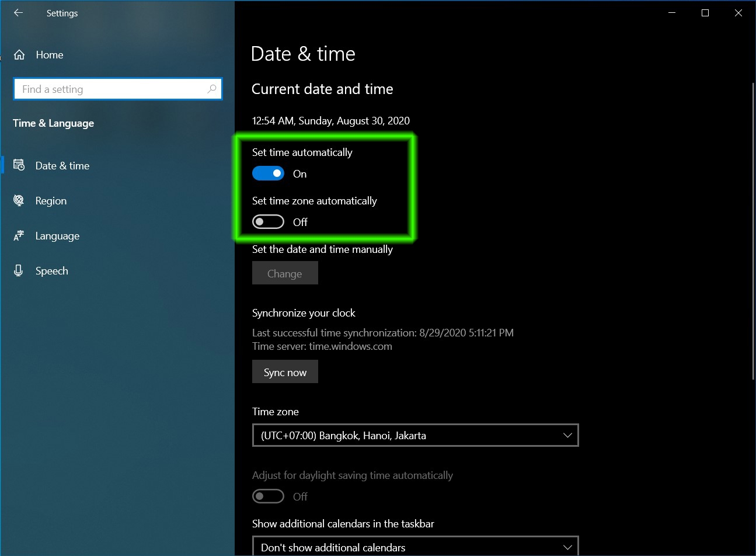Screen dimensions: 756x556
Task: Click the Region globe icon
Action: click(x=19, y=200)
